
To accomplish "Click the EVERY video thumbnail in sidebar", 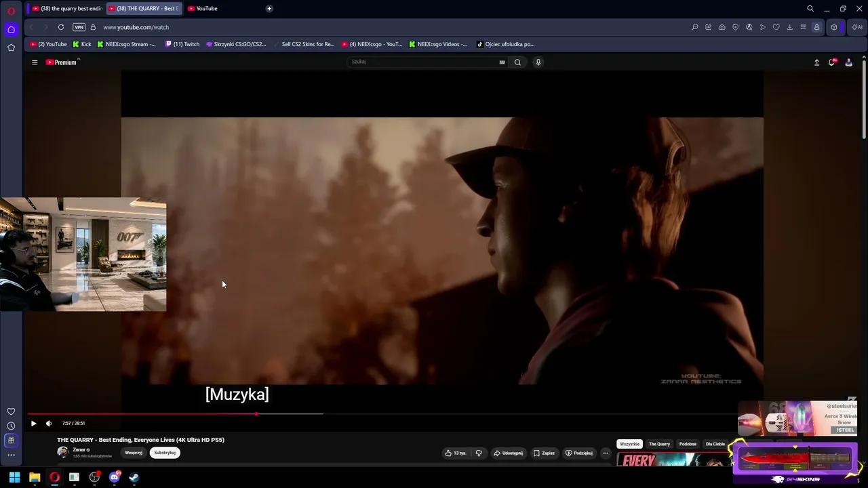I will [673, 460].
